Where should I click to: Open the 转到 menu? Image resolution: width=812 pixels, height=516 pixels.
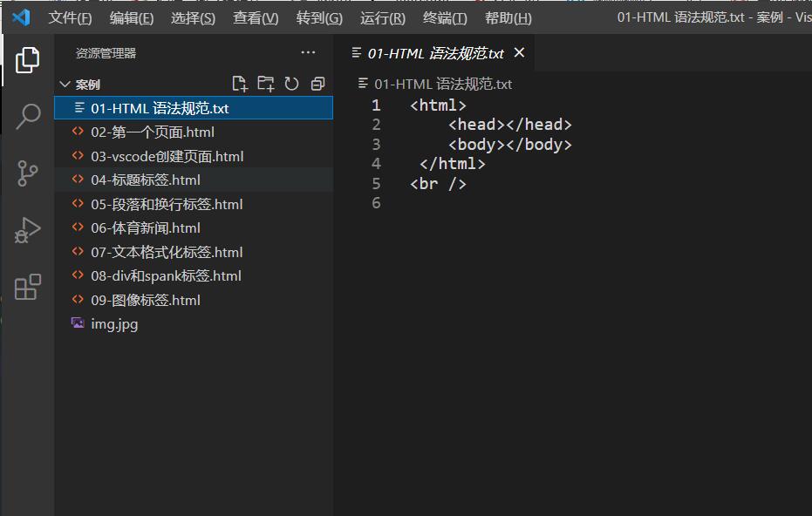tap(319, 17)
